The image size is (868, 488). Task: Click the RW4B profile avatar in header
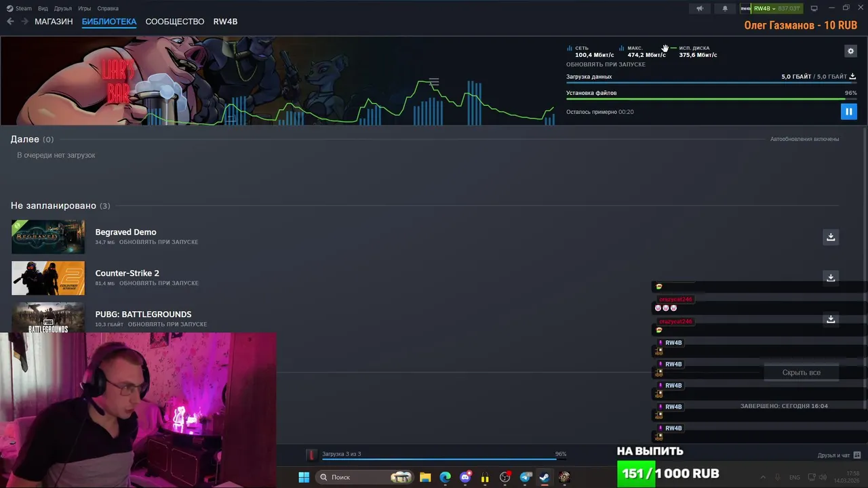click(745, 8)
